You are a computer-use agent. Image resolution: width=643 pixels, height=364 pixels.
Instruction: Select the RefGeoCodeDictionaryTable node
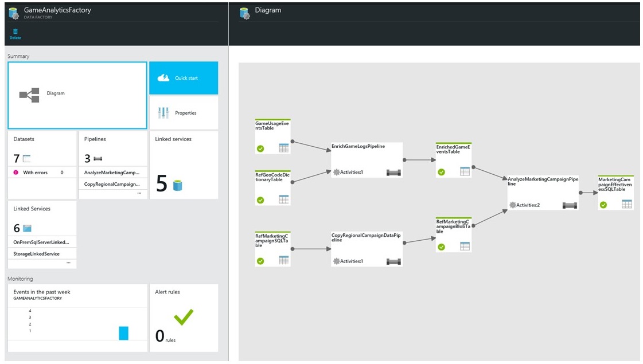pyautogui.click(x=272, y=188)
